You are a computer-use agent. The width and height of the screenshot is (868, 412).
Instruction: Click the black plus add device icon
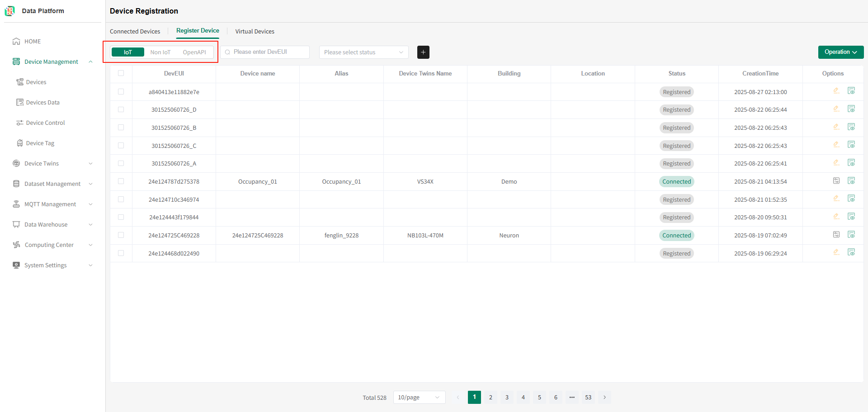click(423, 52)
